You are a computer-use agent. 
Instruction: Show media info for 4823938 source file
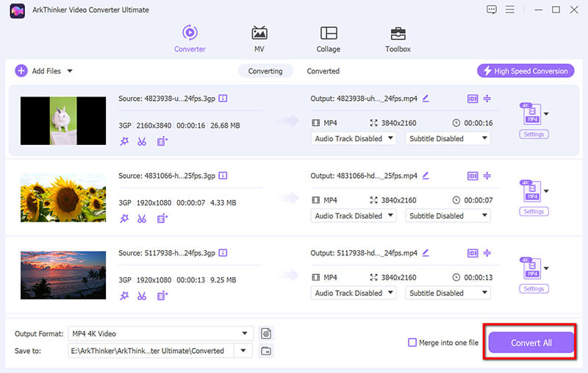point(223,99)
